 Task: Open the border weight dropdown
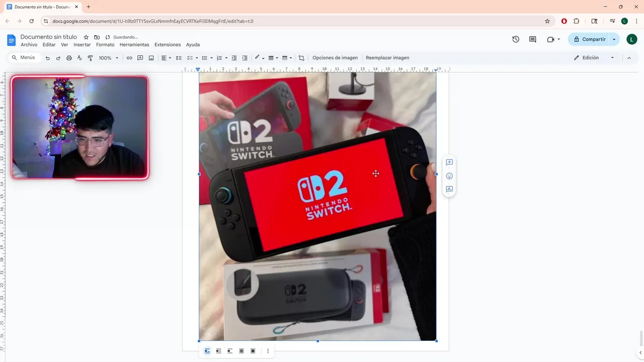point(273,58)
